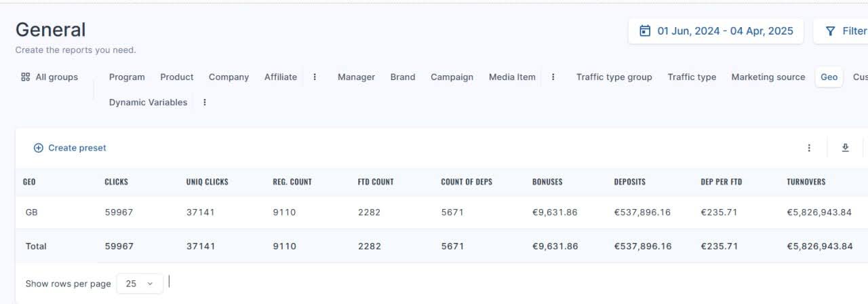The height and width of the screenshot is (304, 868).
Task: Click the Filter button
Action: pyautogui.click(x=841, y=31)
